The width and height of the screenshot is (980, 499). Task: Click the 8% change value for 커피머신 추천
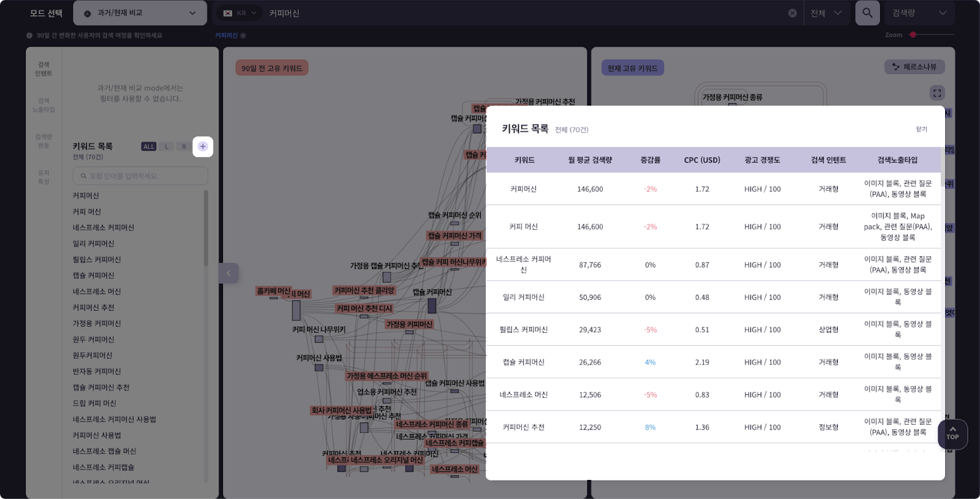pos(650,427)
